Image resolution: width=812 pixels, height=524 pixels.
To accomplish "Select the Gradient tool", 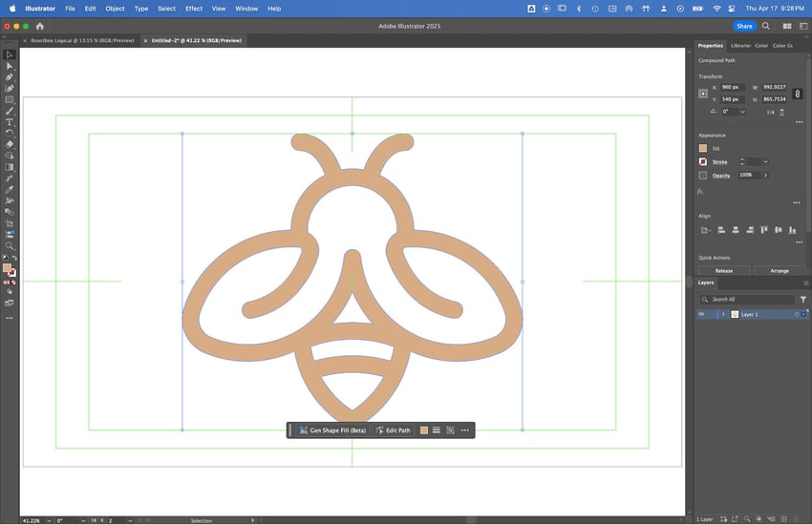I will (x=10, y=167).
